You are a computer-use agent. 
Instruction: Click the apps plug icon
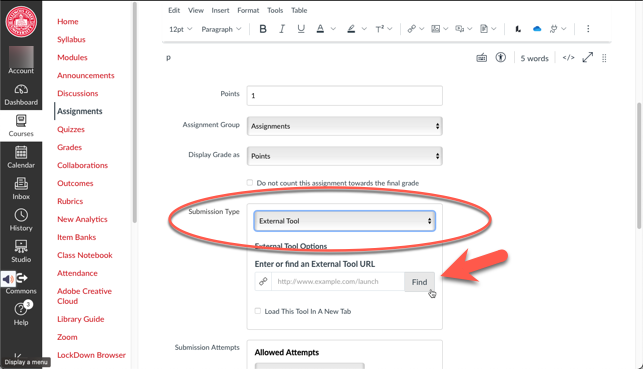coord(554,29)
